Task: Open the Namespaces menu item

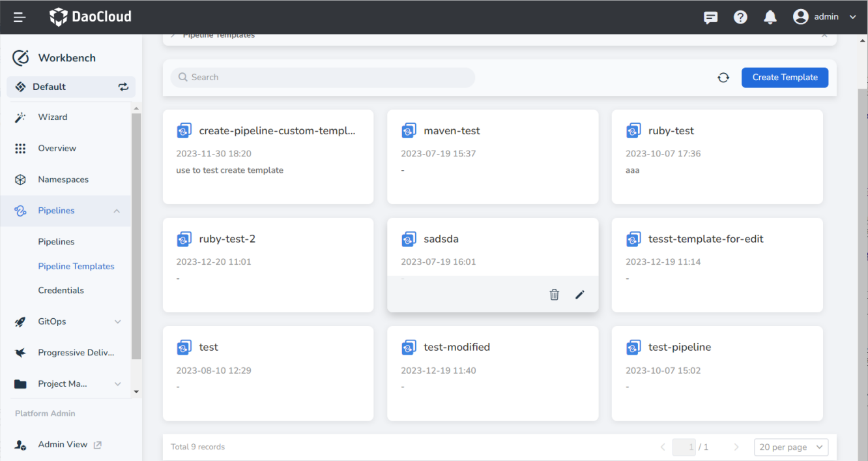Action: point(63,179)
